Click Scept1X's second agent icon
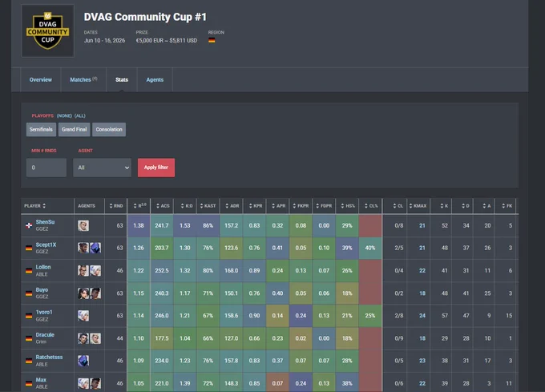This screenshot has height=392, width=545. pyautogui.click(x=95, y=248)
